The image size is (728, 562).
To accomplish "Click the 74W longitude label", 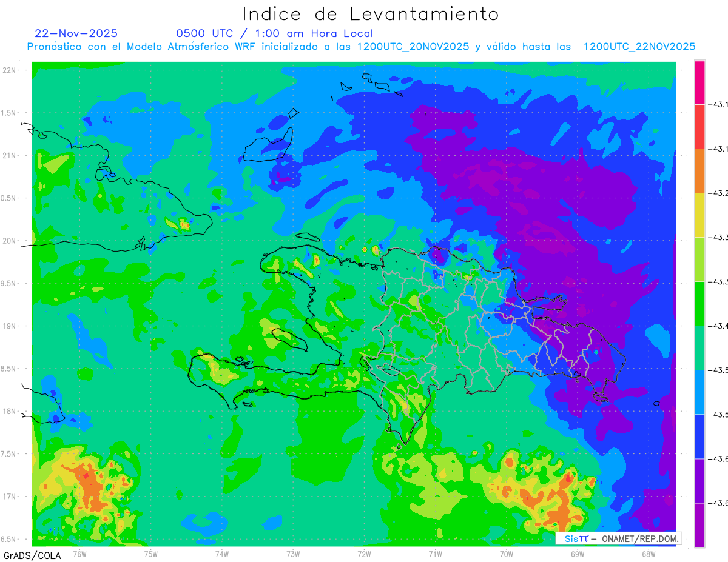I will [222, 554].
